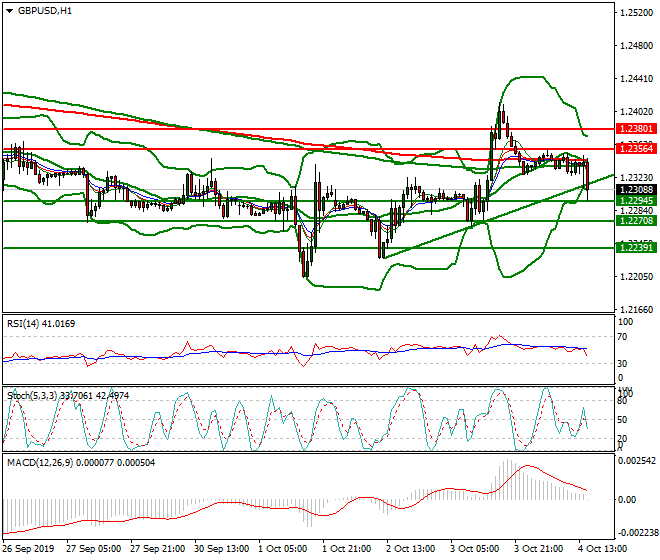
Task: Click the 27 Sep 05:00 time axis label
Action: tap(93, 549)
